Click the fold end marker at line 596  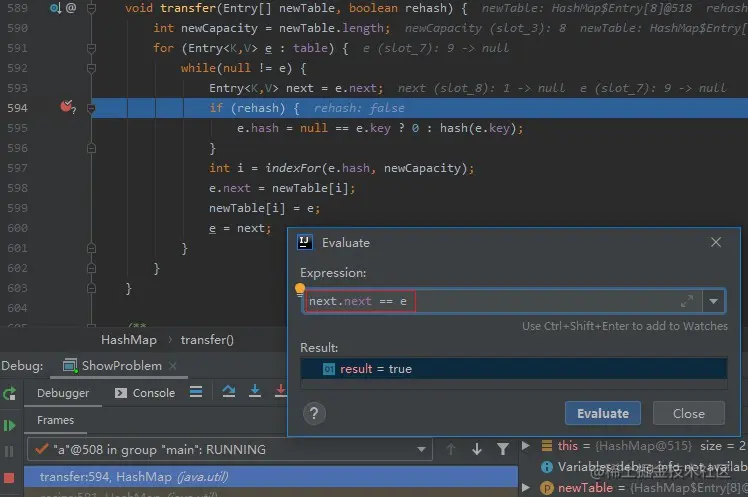[x=92, y=148]
